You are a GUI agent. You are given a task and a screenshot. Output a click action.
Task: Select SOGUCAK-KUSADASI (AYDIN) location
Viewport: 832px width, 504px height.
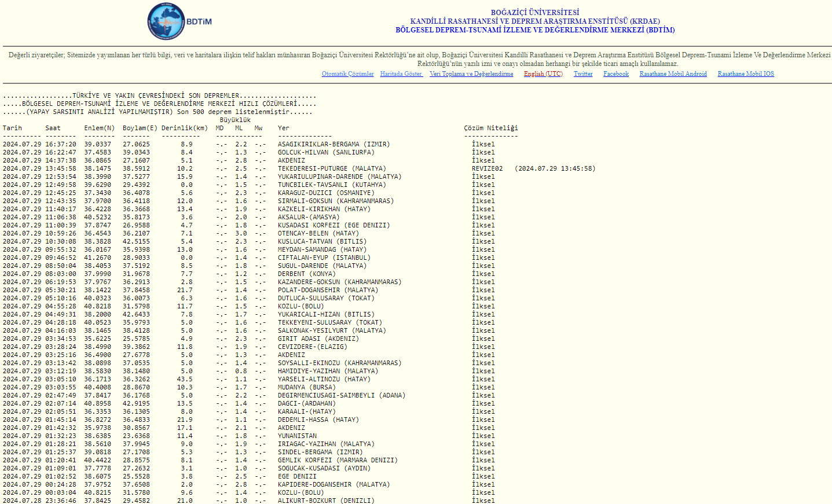coord(324,469)
